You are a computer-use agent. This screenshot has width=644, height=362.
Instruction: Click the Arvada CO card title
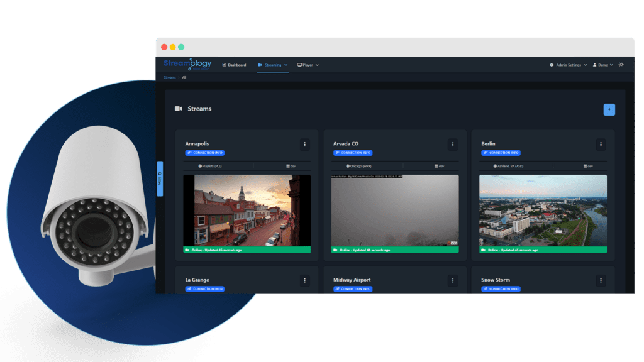(x=346, y=144)
